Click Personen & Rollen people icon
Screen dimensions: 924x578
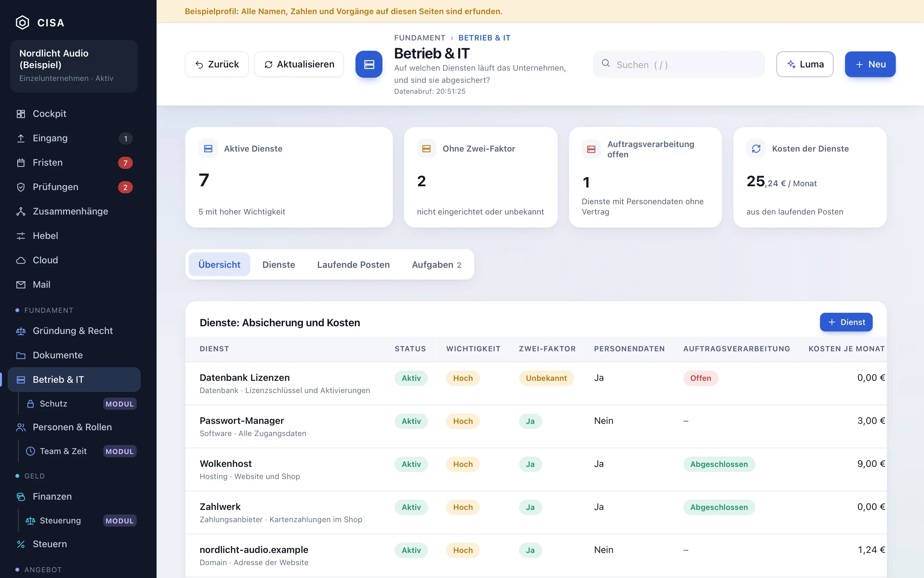click(x=21, y=427)
